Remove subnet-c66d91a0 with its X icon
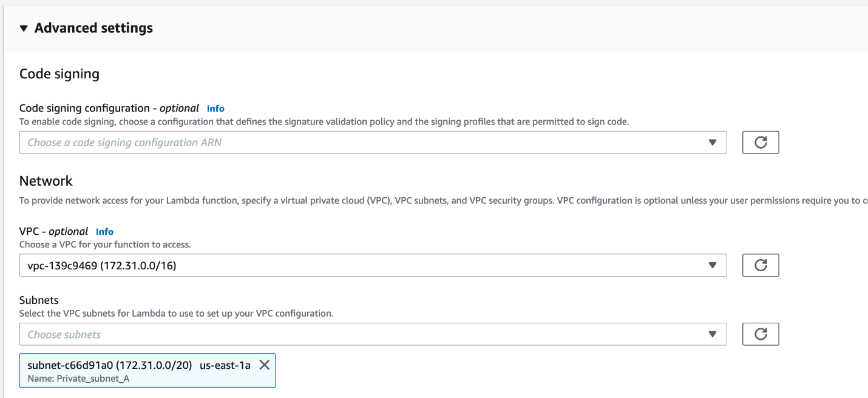The height and width of the screenshot is (398, 868). point(264,365)
